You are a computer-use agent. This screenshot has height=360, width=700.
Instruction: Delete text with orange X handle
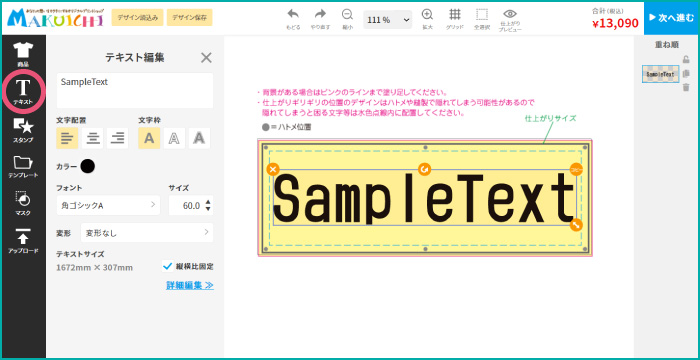273,169
